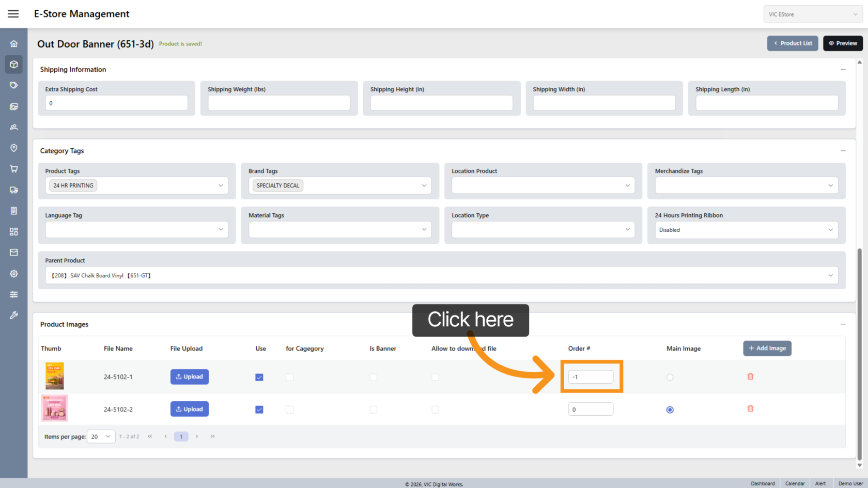Go to the home icon in sidebar

[14, 44]
